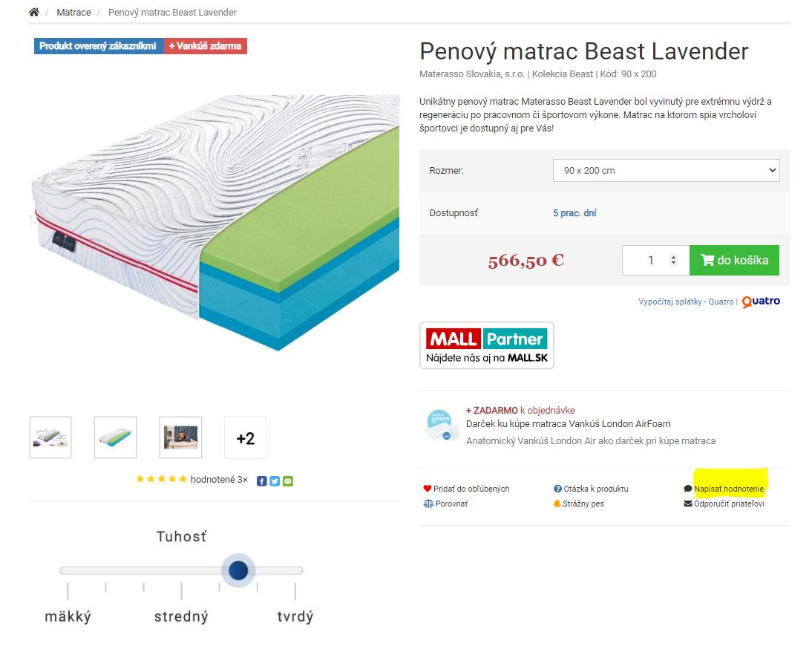This screenshot has height=661, width=812.
Task: Click the compare scales icon
Action: tap(428, 504)
